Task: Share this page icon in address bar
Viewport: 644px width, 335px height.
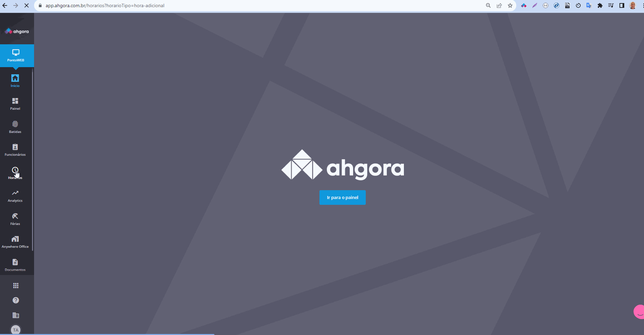Action: [x=499, y=5]
